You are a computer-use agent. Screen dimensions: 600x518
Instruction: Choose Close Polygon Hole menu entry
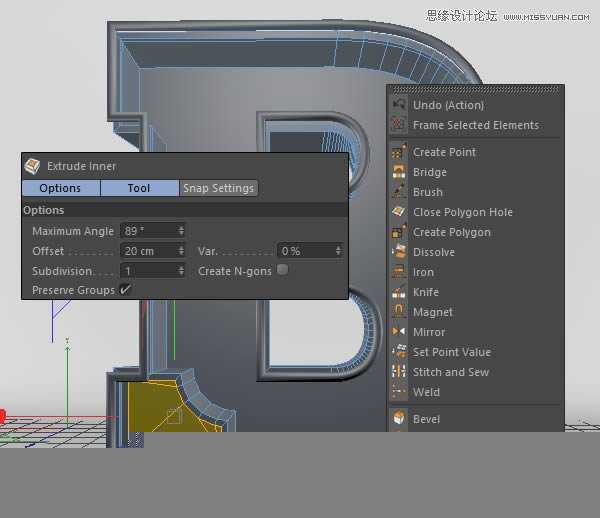point(463,212)
